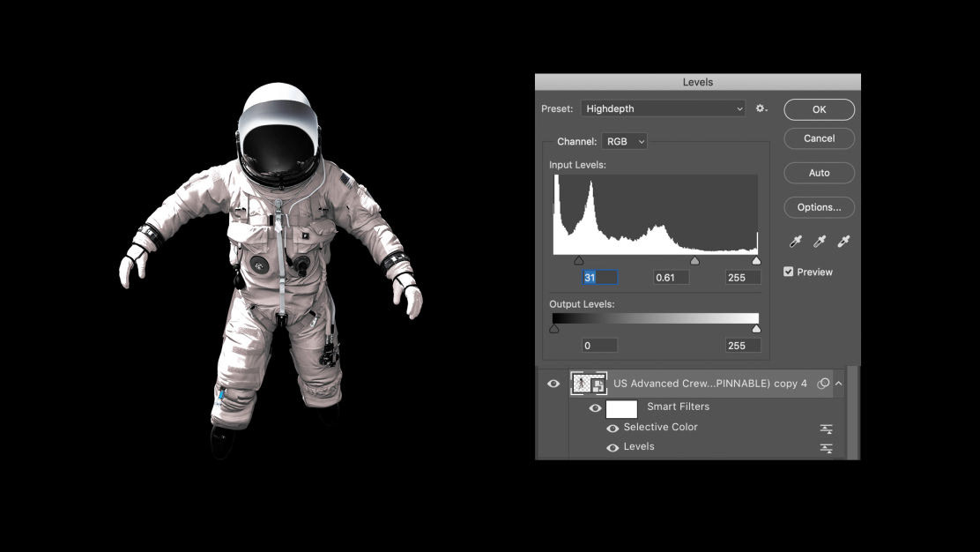Open the Preset dropdown showing Highdepth
Screen dimensions: 980x552
(x=663, y=108)
